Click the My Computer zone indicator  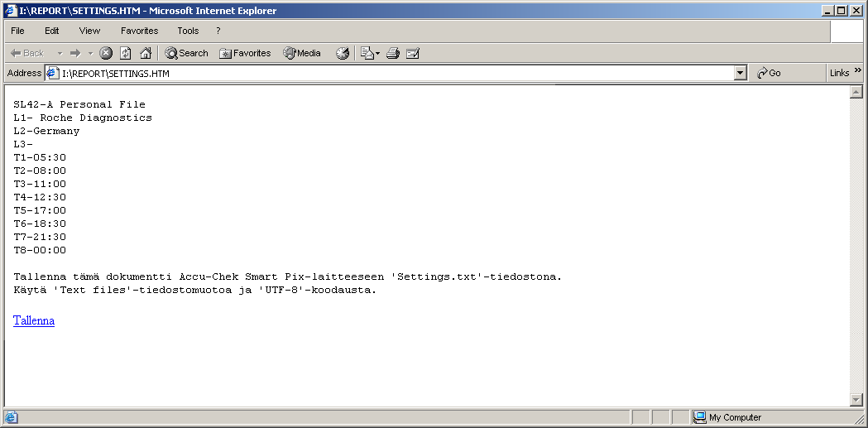(727, 417)
